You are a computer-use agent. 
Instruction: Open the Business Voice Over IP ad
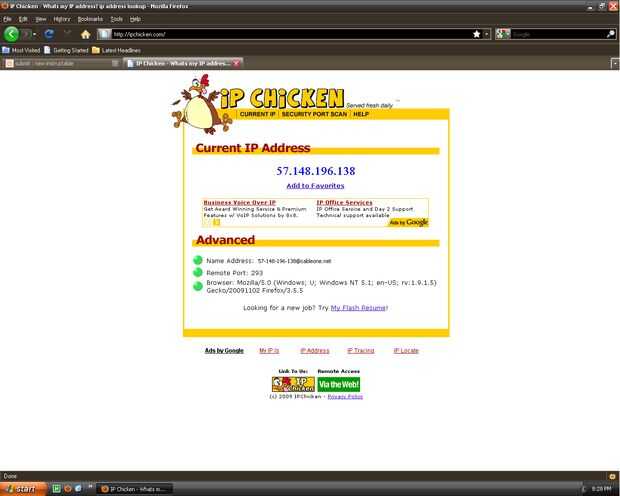[240, 203]
